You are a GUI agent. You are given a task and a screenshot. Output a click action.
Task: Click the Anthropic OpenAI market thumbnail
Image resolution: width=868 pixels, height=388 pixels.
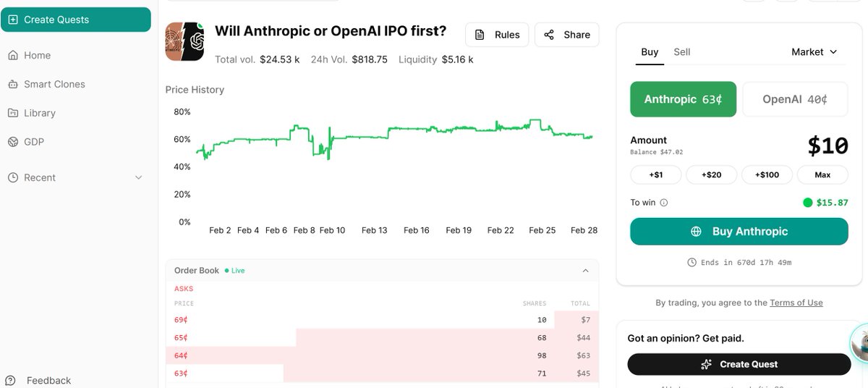[x=184, y=41]
